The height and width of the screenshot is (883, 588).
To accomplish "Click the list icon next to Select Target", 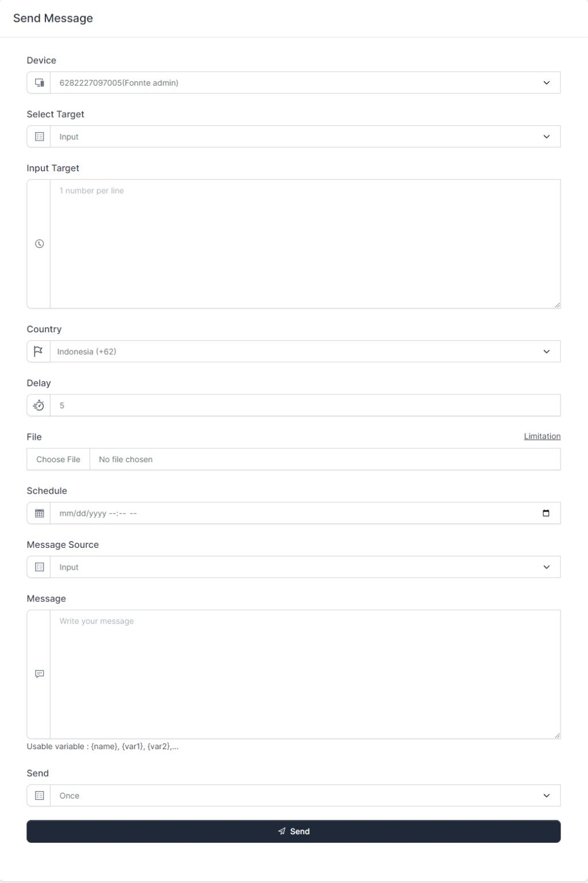I will 39,136.
